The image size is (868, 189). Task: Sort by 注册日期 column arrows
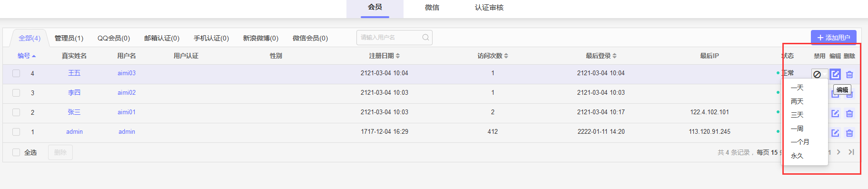point(398,56)
